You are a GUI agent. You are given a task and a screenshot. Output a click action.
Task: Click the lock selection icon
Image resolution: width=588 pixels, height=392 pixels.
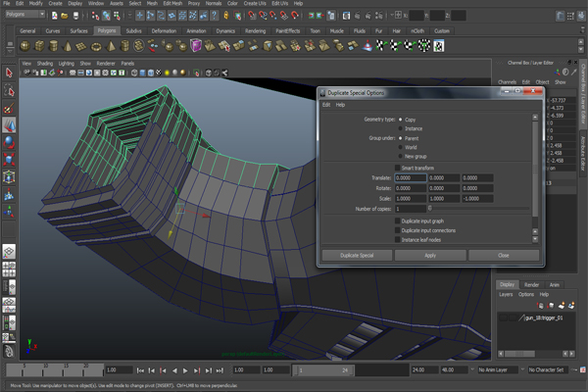pos(226,16)
